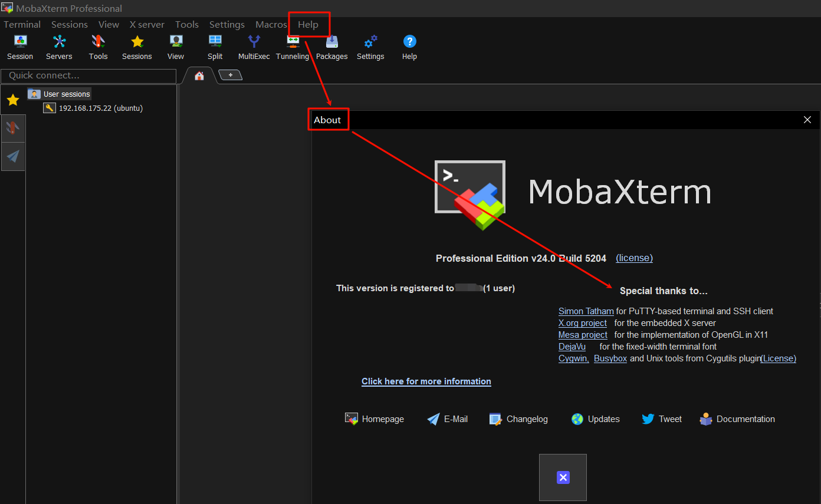Open the Homepage button
Screen dimensions: 821x504
coord(375,419)
